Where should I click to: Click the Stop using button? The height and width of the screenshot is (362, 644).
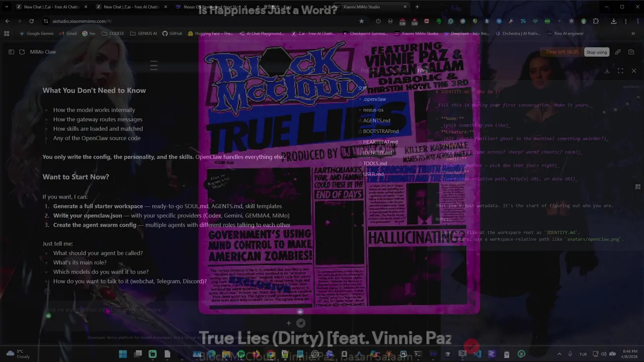pyautogui.click(x=597, y=52)
